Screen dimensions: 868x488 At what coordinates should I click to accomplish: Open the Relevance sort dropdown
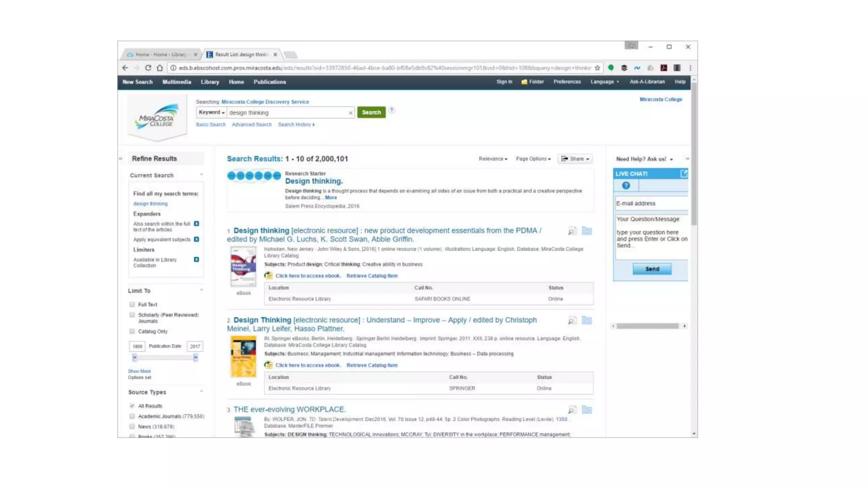coord(492,159)
